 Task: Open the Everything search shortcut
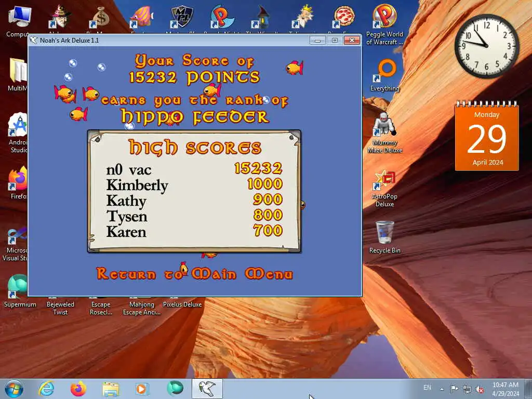coord(384,75)
